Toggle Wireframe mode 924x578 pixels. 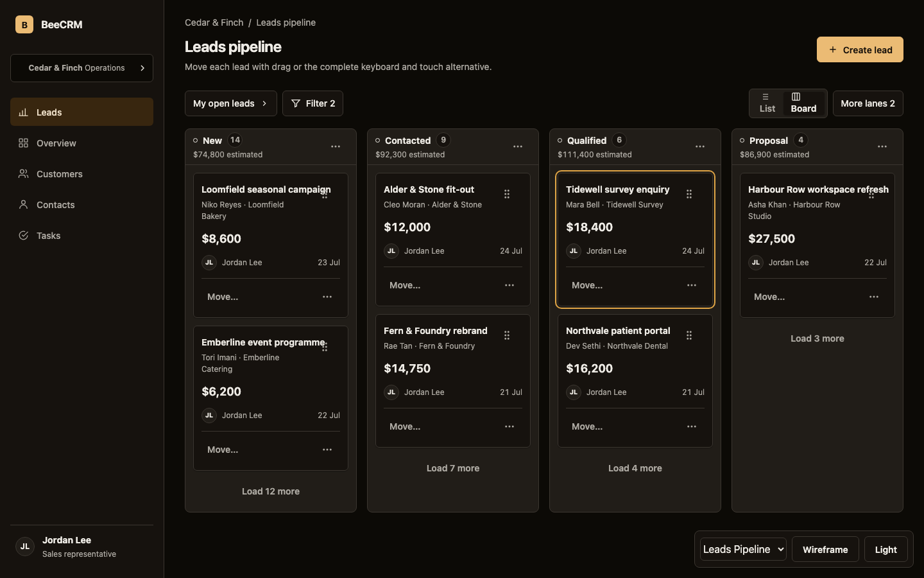tap(825, 549)
